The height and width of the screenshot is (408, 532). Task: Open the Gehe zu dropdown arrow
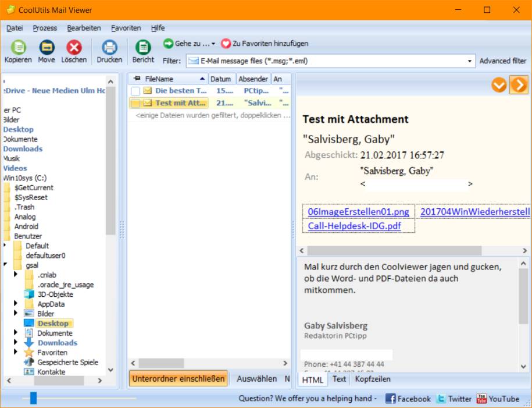(213, 44)
